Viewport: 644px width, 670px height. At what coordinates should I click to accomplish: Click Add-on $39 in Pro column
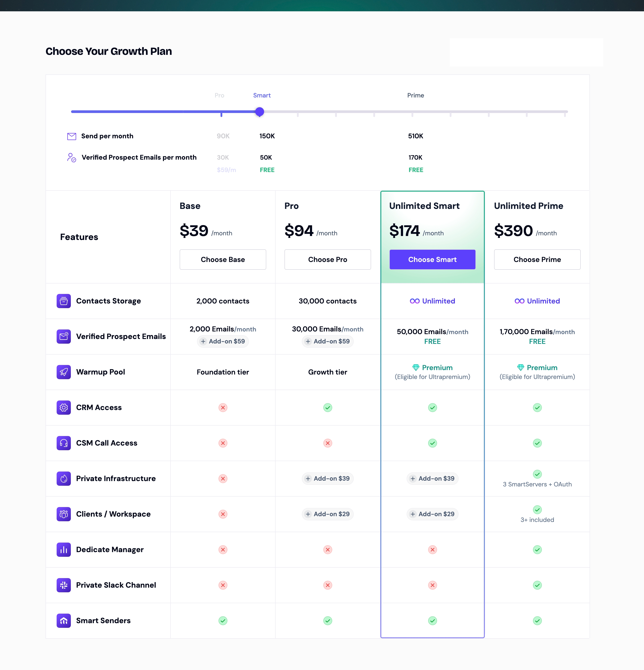point(328,479)
